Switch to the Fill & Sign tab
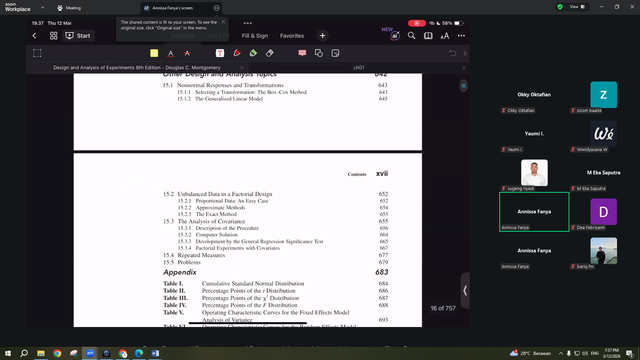Screen dimensions: 640x360 coord(255,36)
